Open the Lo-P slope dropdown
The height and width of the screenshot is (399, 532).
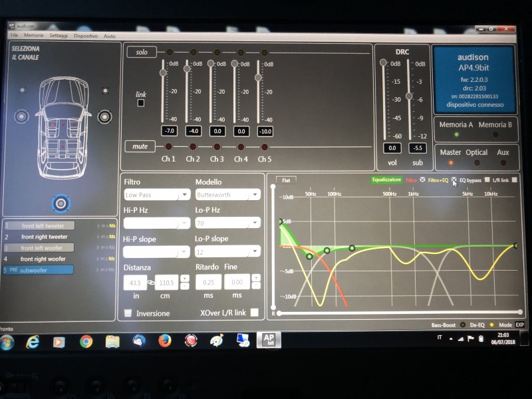point(227,251)
